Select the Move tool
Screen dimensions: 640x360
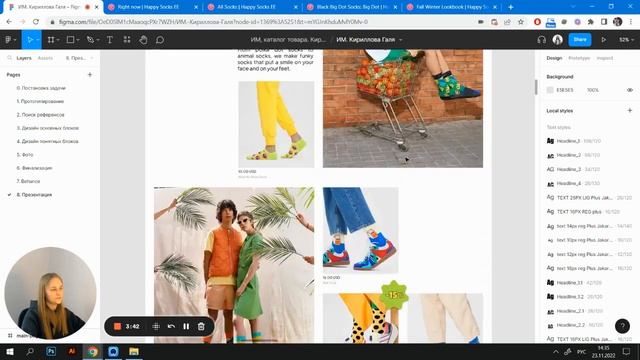click(x=30, y=40)
